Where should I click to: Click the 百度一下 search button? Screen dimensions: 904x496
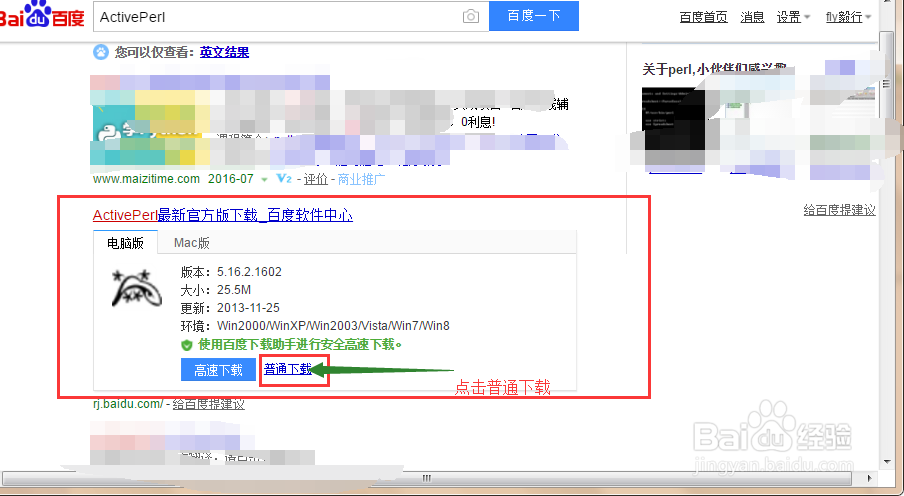coord(534,16)
